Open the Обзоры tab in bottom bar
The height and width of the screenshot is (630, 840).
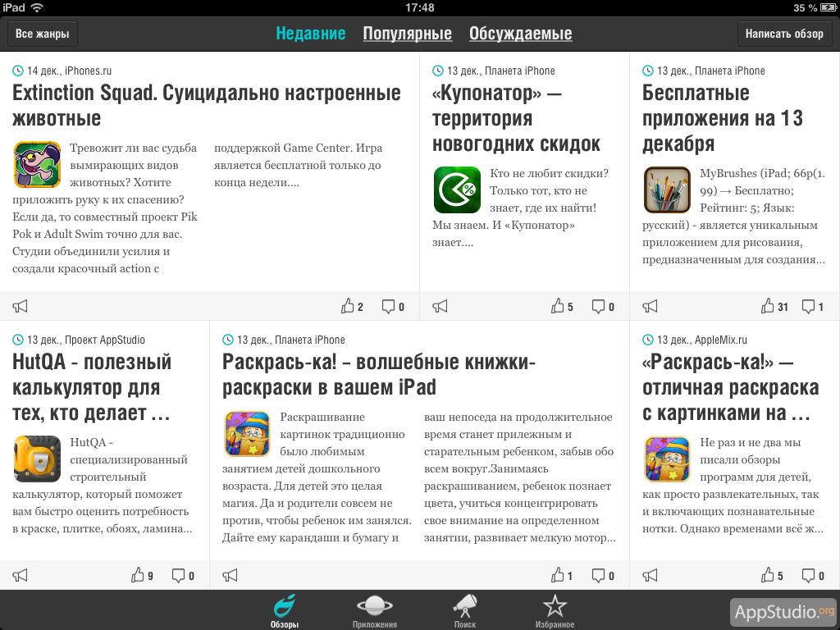(284, 611)
